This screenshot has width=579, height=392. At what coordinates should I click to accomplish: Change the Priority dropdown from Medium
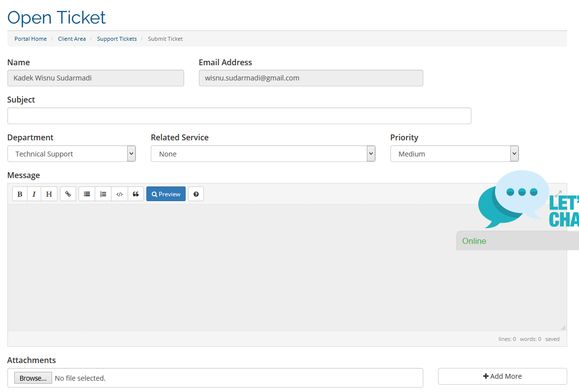(x=454, y=154)
